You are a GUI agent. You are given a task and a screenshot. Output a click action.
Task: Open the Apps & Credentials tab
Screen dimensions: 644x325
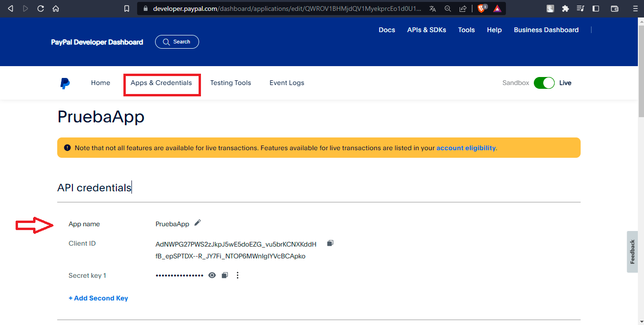tap(161, 83)
